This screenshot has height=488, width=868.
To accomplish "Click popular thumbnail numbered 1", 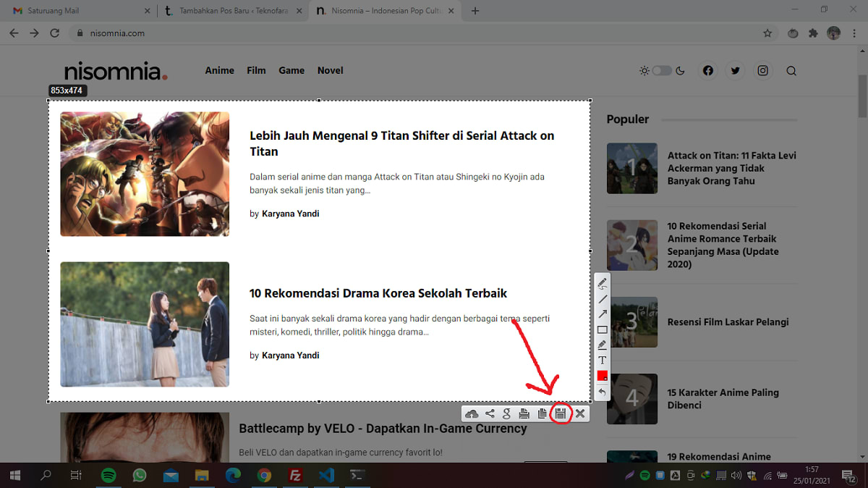I will coord(631,168).
